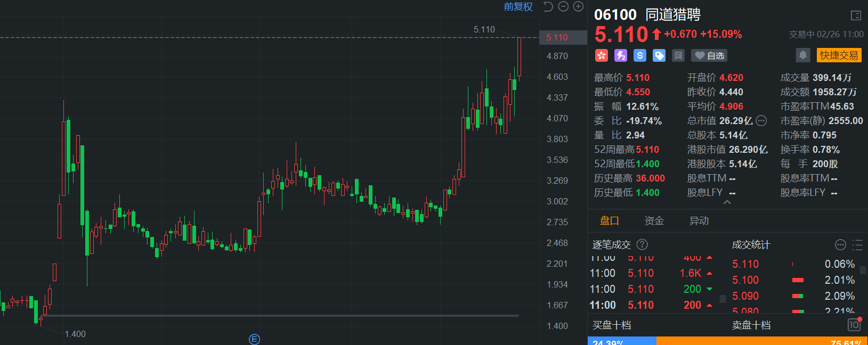Screen dimensions: 868x345
Task: Click the 1.400 low label on chart
Action: tap(75, 334)
